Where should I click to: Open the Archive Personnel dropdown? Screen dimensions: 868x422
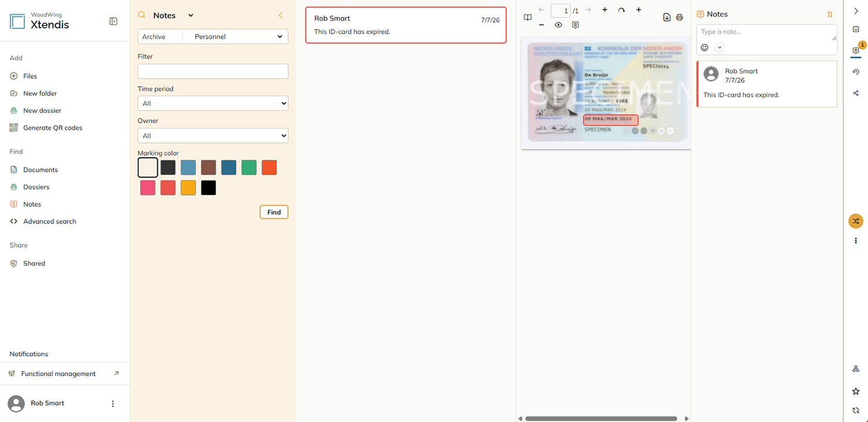click(x=213, y=36)
